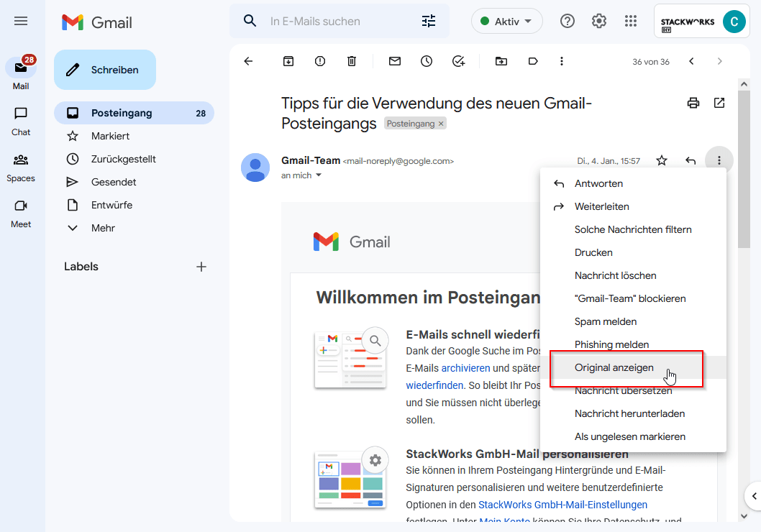Select Original anzeigen

pyautogui.click(x=633, y=367)
